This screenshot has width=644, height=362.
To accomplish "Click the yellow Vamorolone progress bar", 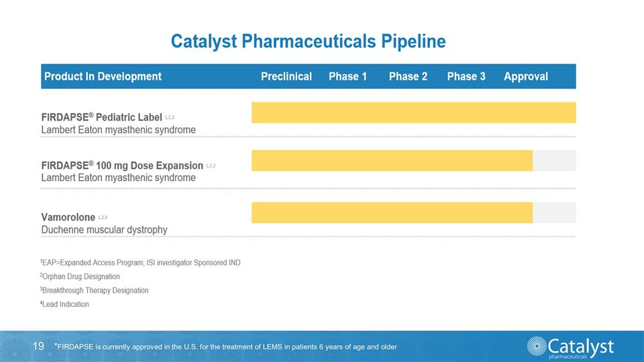I will click(x=392, y=213).
